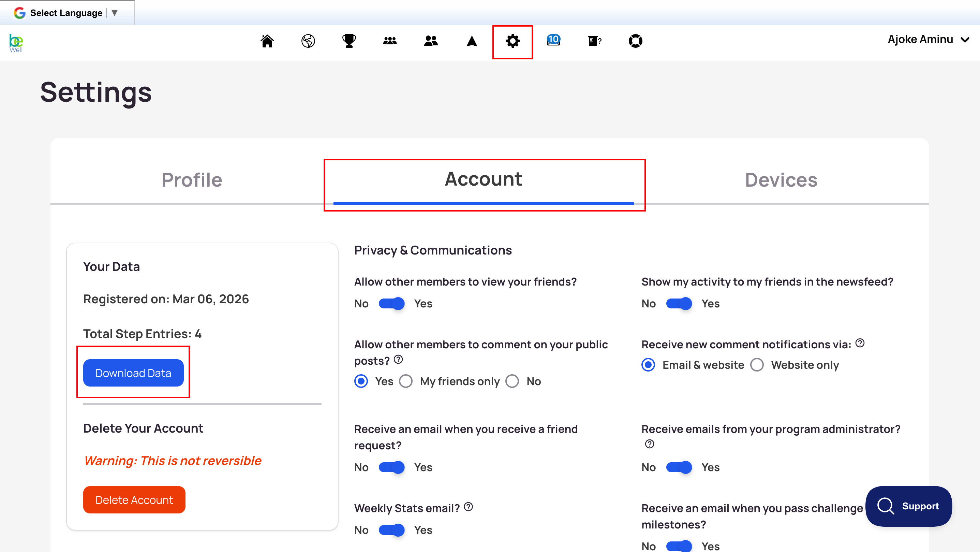The height and width of the screenshot is (552, 980).
Task: Toggle emails from program administrator
Action: 679,467
